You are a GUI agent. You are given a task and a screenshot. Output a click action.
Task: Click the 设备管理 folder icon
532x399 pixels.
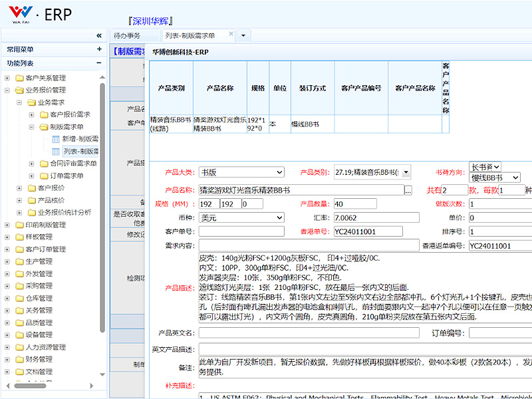(19, 334)
